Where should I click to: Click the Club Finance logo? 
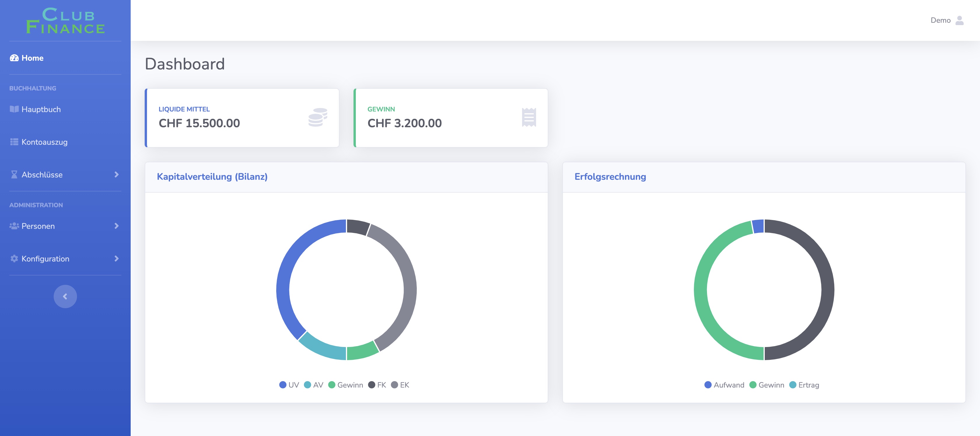(x=65, y=20)
